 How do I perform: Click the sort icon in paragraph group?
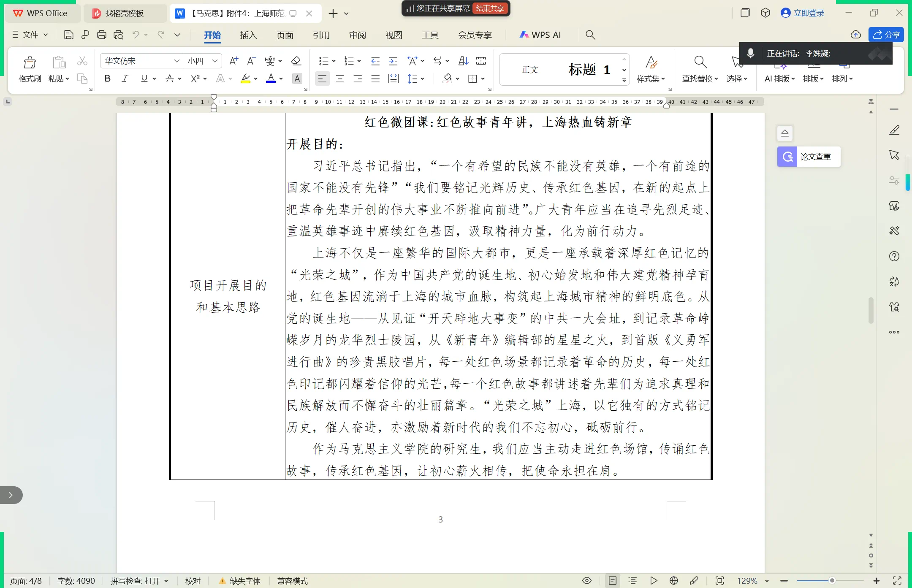(x=463, y=61)
